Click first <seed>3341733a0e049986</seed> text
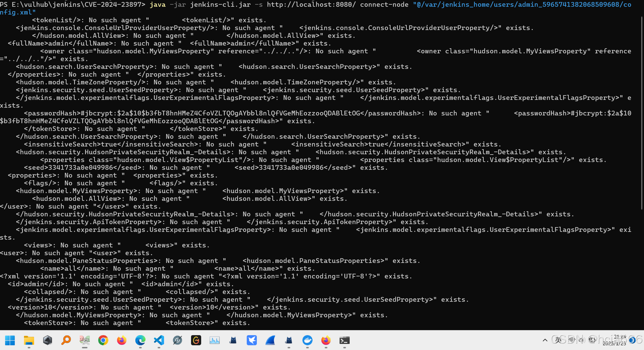644x350 pixels. pos(83,167)
